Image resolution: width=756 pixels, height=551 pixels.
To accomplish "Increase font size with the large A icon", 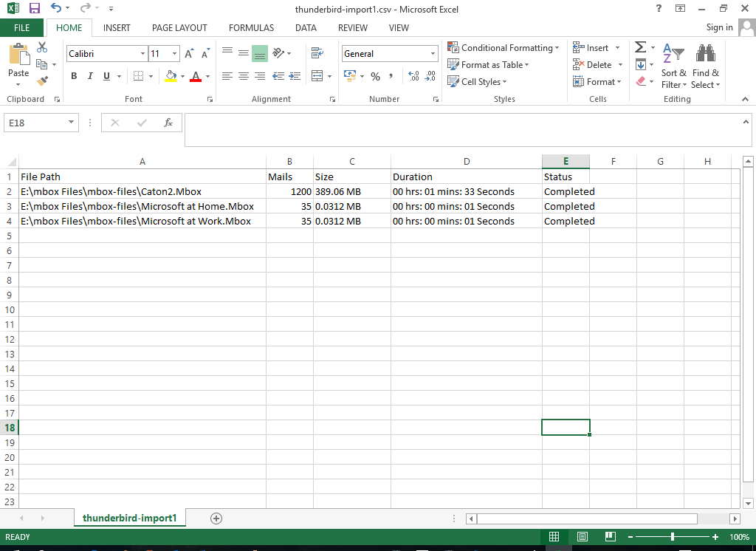I will tap(189, 54).
